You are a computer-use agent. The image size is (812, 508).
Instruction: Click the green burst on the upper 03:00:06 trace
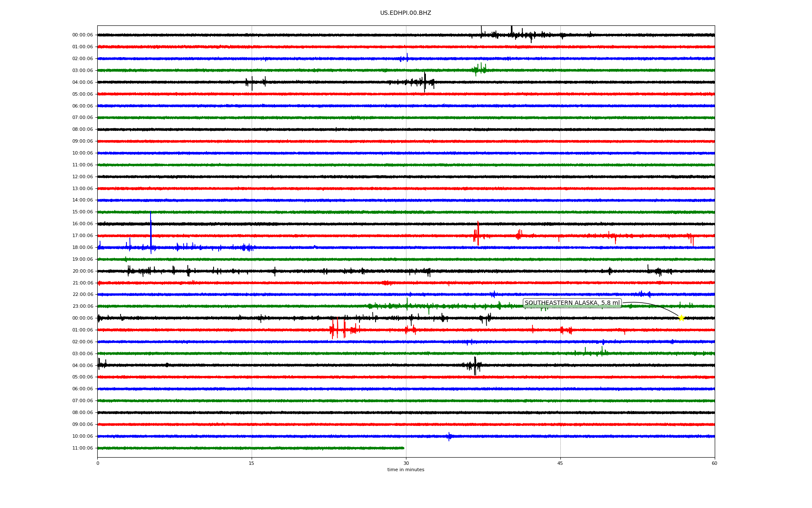point(480,69)
